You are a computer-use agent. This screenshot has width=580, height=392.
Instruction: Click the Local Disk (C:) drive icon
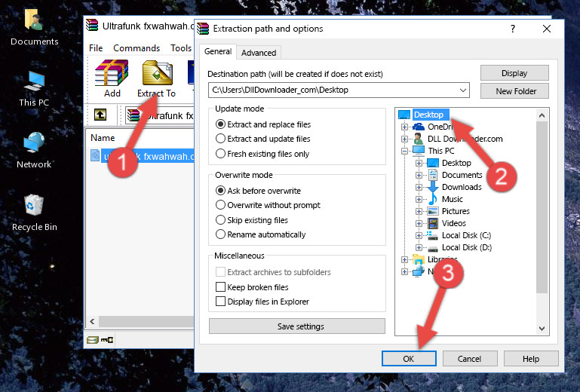(x=432, y=235)
